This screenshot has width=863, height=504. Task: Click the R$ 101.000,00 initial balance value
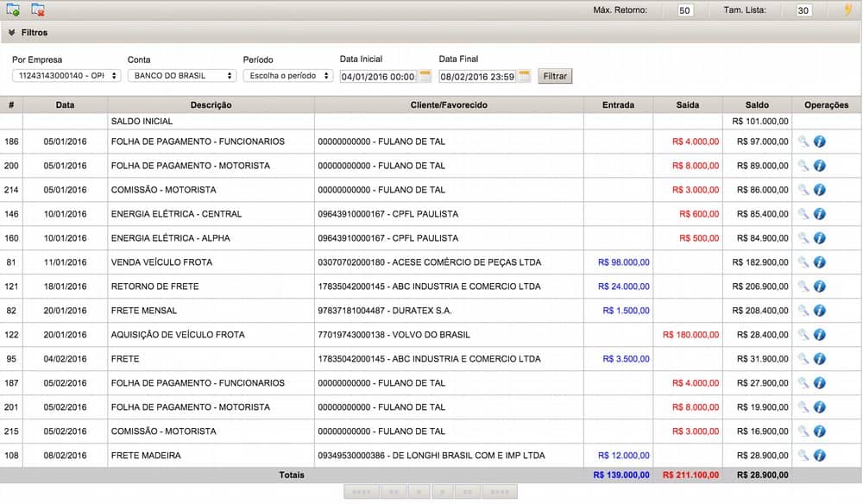[760, 121]
